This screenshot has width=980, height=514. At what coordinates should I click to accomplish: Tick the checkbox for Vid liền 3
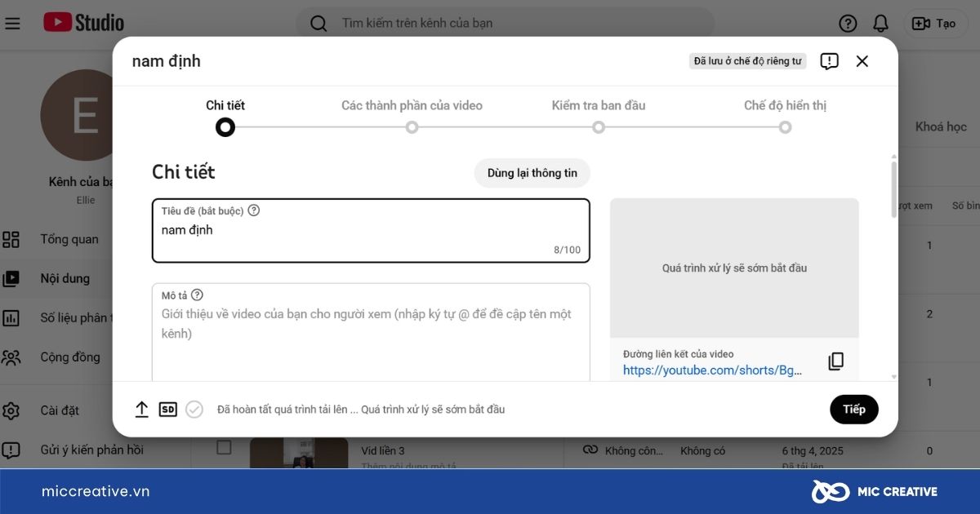tap(224, 447)
